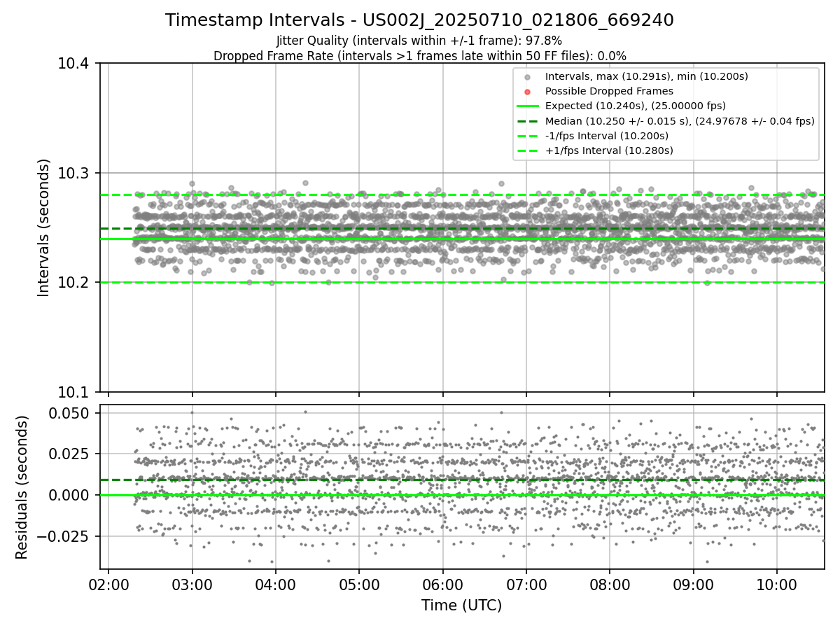Click the 'Time (UTC)' x-axis label
840x630 pixels.
[x=461, y=605]
